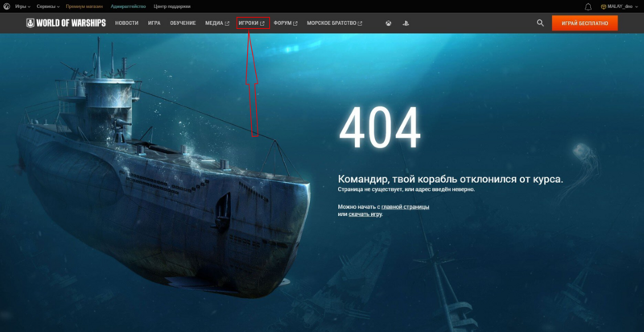Expand the MALAY_dno account menu
This screenshot has width=644, height=332.
coord(619,6)
